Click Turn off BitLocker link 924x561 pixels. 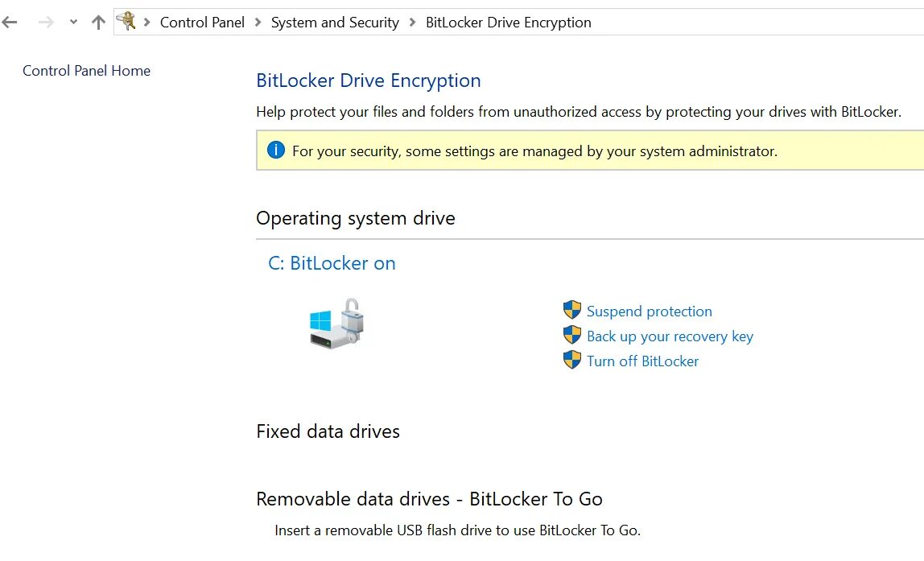(x=642, y=361)
